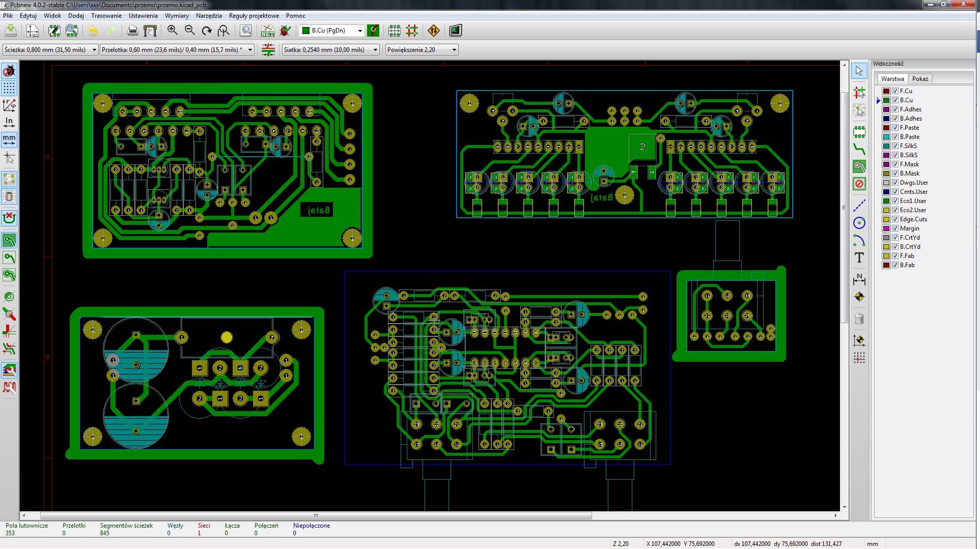Click the Zoom In magnifier icon

click(173, 31)
